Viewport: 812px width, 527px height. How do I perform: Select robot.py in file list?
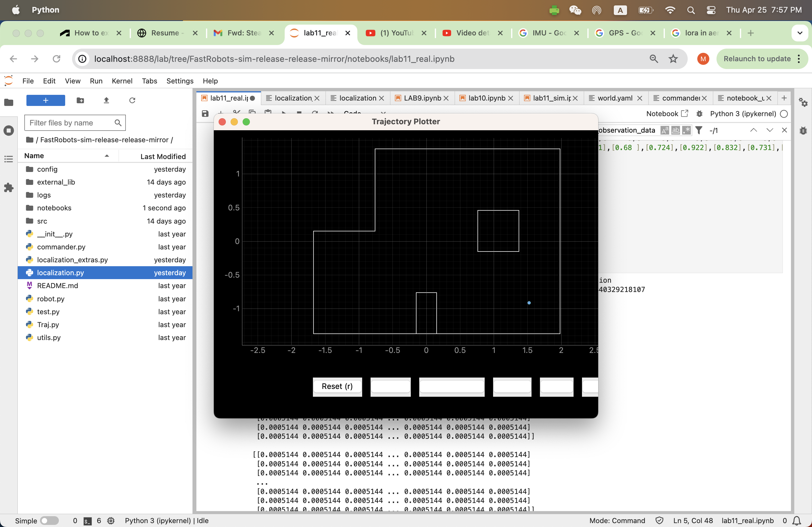[x=105, y=299]
